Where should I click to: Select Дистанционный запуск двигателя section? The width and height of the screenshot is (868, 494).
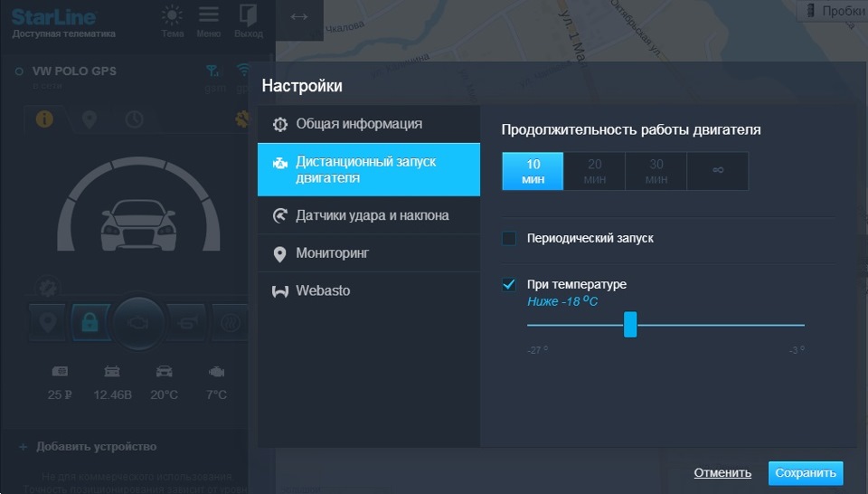click(369, 169)
